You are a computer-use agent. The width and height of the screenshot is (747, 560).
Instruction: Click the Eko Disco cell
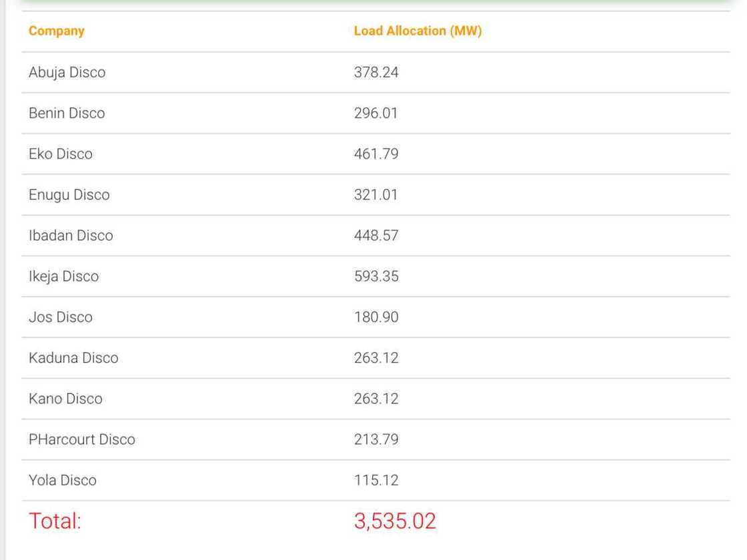pyautogui.click(x=60, y=153)
